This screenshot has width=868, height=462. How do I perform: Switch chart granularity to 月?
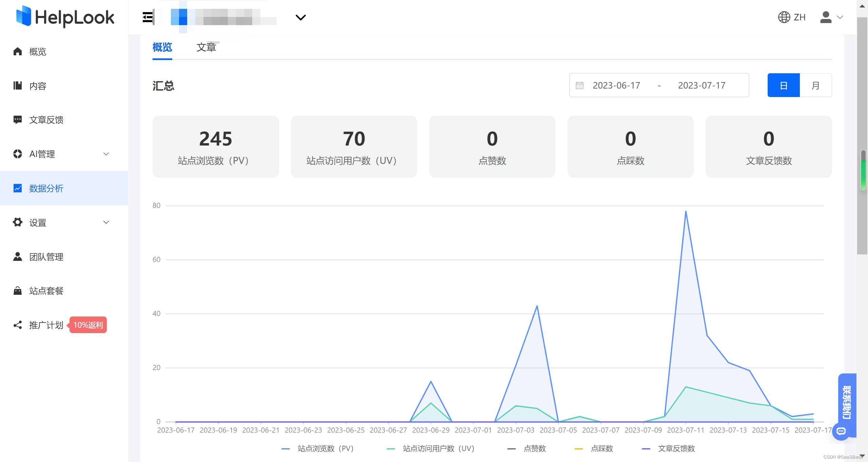point(815,85)
